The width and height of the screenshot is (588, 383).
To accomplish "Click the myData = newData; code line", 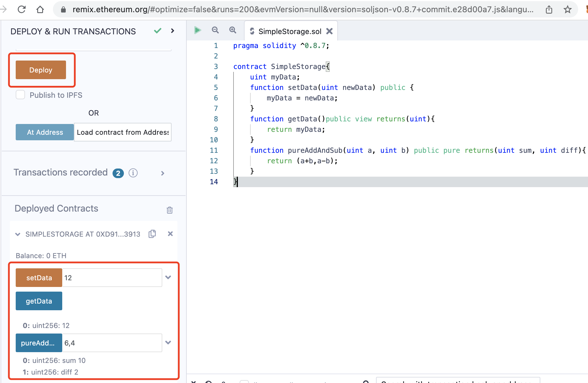I will 302,98.
